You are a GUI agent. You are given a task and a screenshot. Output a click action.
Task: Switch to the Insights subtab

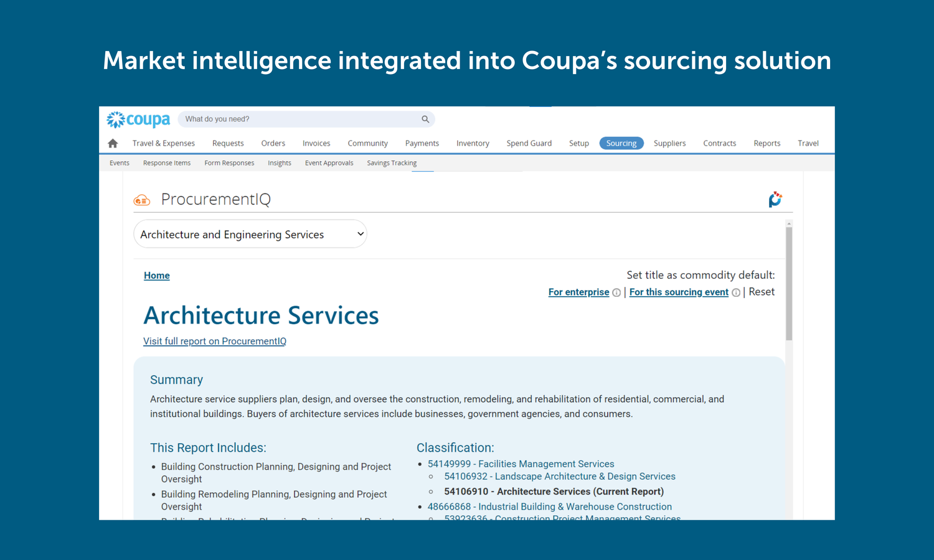pos(280,163)
